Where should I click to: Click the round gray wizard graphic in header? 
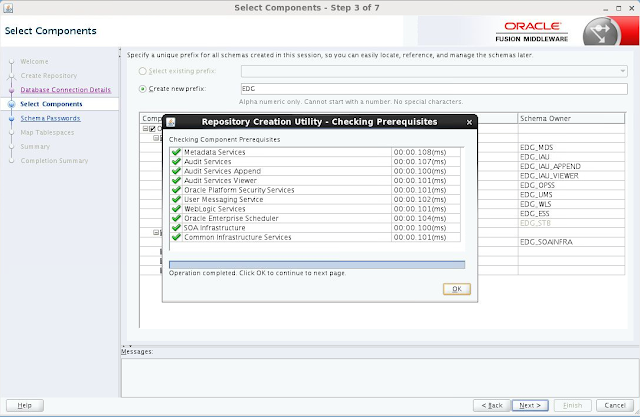[600, 33]
